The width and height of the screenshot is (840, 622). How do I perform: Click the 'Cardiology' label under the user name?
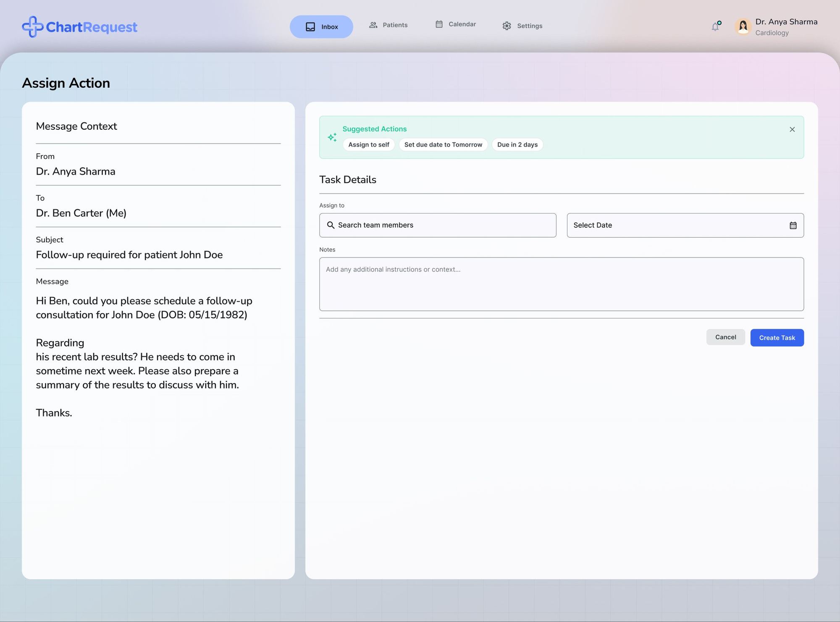772,33
